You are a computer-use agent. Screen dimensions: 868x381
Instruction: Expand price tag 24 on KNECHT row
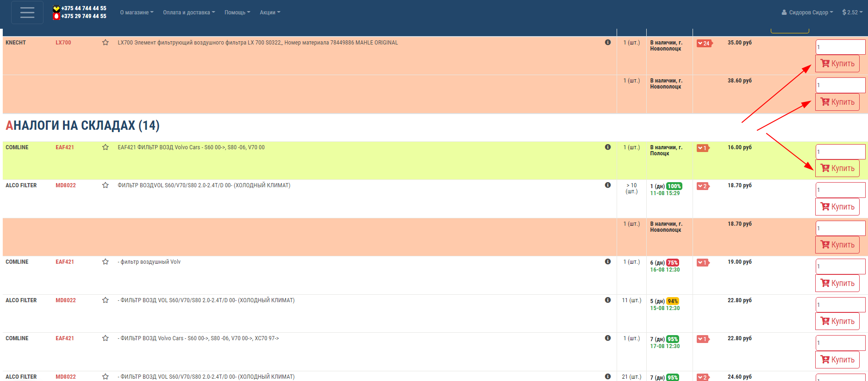[704, 44]
